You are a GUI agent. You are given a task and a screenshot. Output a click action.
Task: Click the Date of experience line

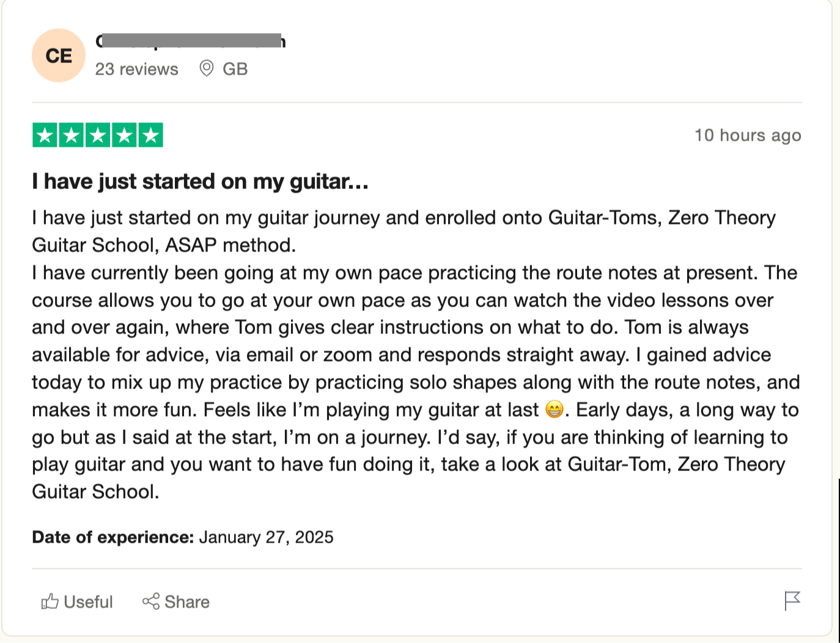point(183,537)
